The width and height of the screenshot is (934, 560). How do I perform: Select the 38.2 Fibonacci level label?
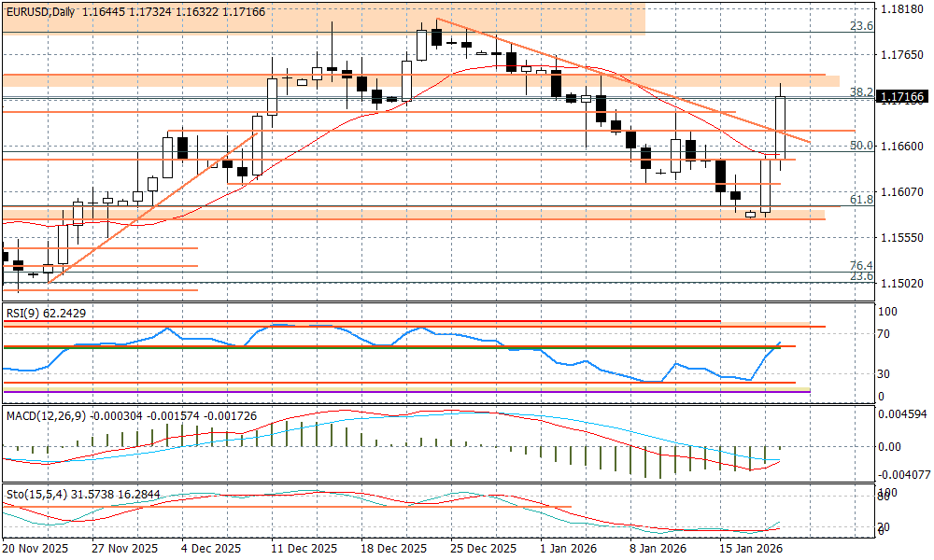(861, 91)
